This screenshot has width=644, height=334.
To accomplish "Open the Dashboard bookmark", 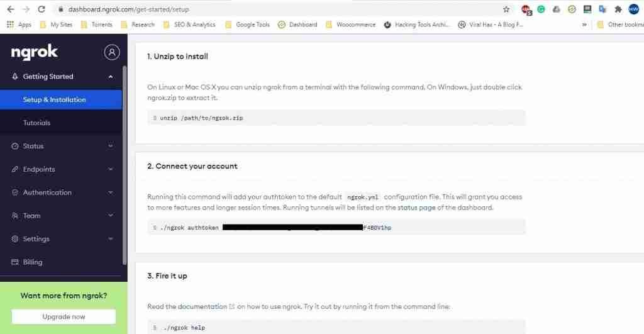I will coord(297,25).
